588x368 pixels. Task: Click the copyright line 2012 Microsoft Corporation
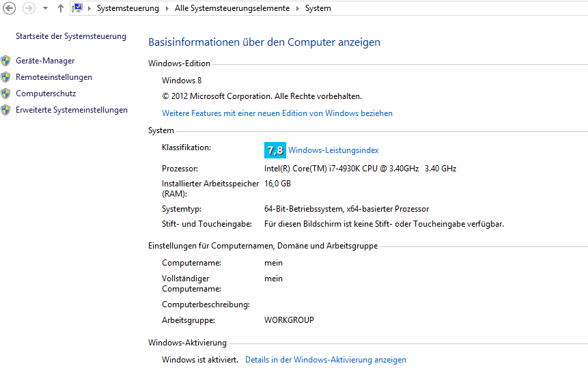coord(262,96)
